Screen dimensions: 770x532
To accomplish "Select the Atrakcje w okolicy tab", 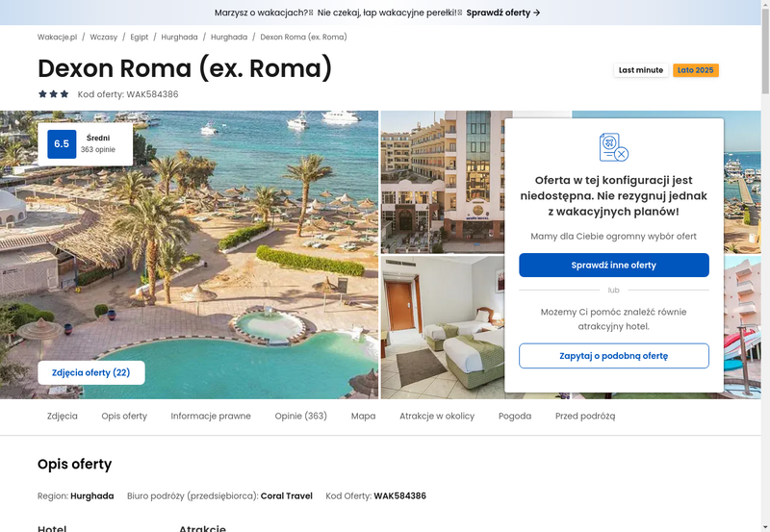I will pyautogui.click(x=437, y=417).
